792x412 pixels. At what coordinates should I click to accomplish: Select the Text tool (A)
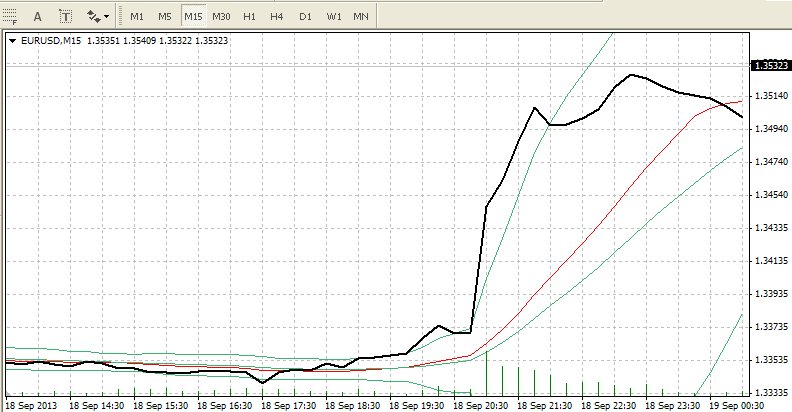click(37, 17)
